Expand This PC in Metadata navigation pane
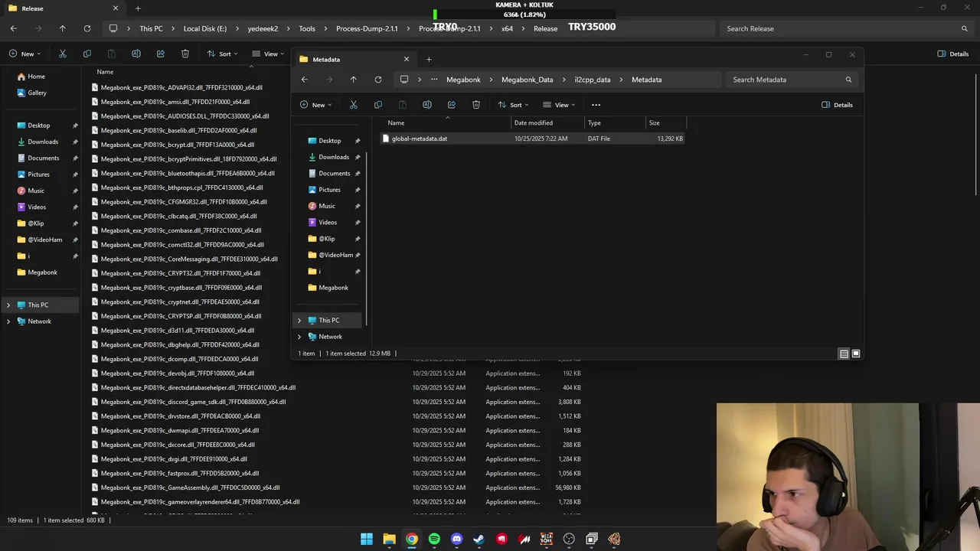 pyautogui.click(x=299, y=321)
